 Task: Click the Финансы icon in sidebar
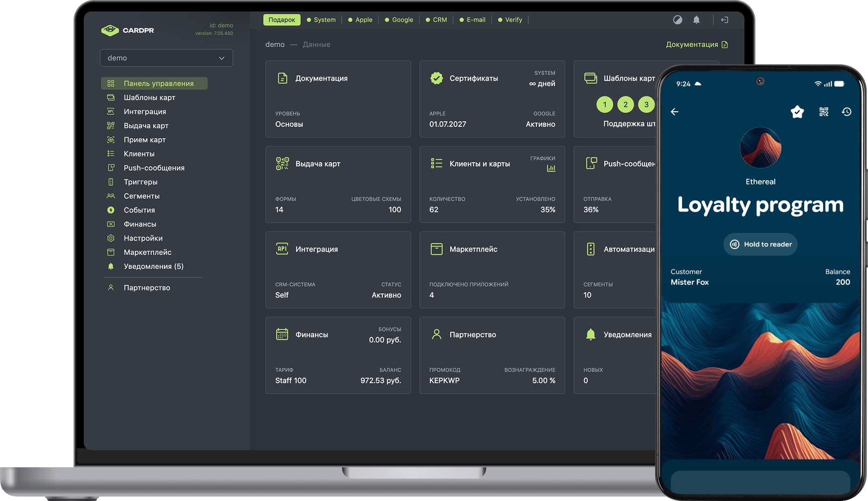[x=111, y=224]
